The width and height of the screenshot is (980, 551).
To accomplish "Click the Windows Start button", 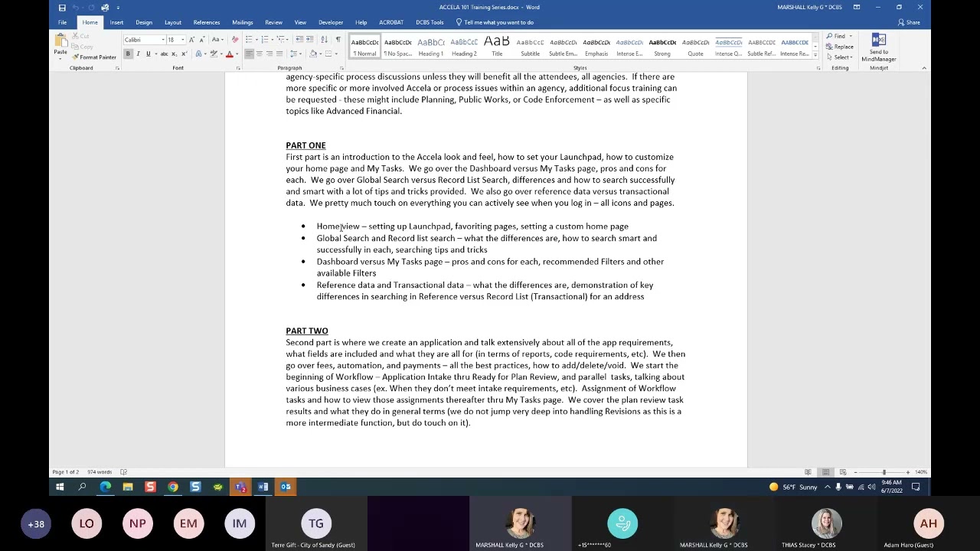I will (x=60, y=487).
